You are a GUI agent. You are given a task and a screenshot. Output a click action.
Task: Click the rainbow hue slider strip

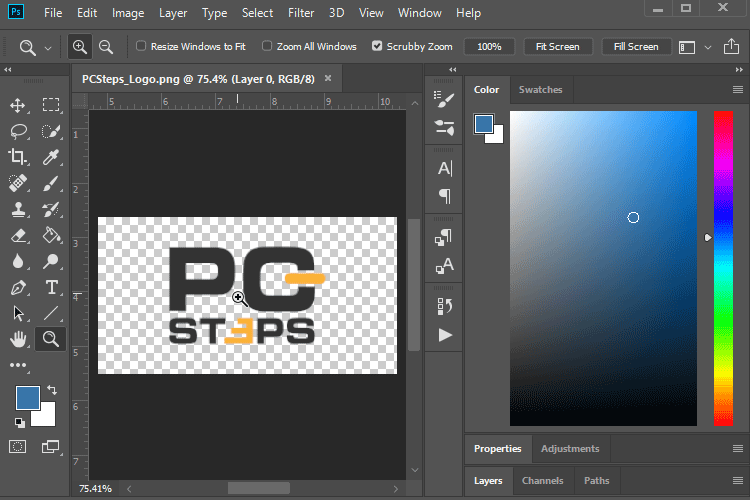(723, 268)
